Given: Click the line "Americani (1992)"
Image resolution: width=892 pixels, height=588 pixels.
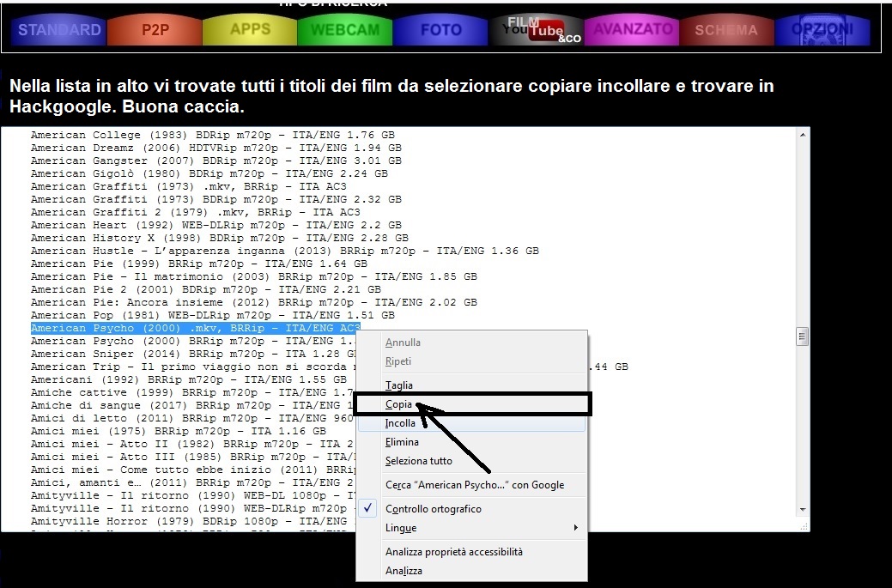Looking at the screenshot, I should tap(188, 380).
